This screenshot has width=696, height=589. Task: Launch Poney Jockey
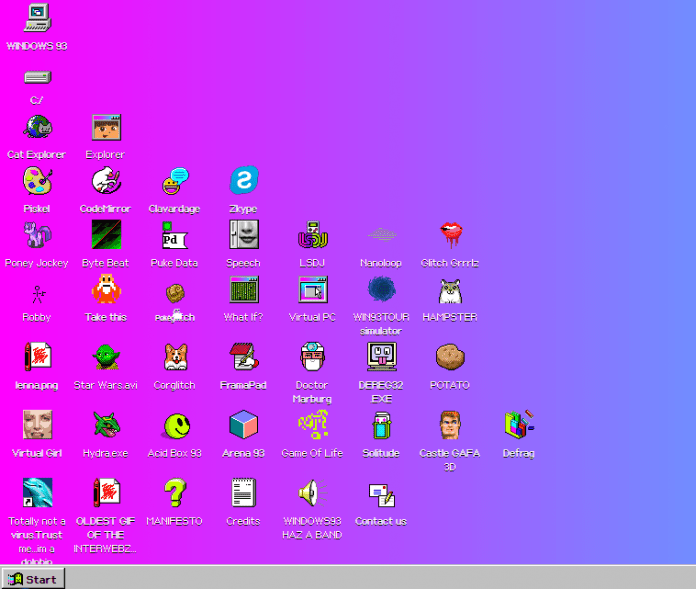coord(38,235)
